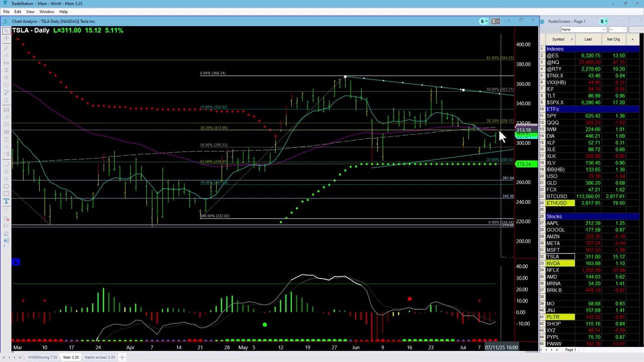
Task: Select the crosshair pointer tool
Action: [6, 38]
